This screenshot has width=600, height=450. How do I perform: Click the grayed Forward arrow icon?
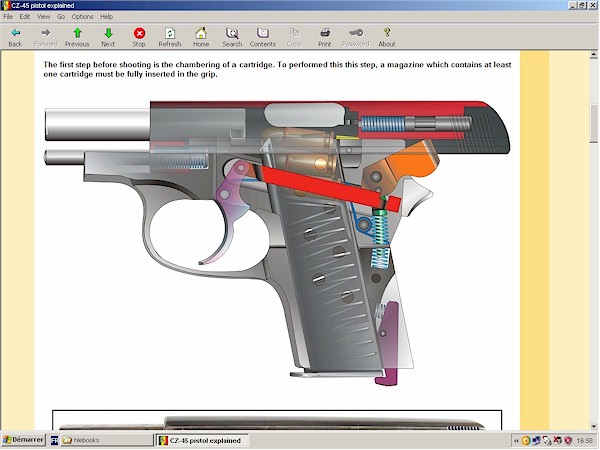click(x=46, y=33)
